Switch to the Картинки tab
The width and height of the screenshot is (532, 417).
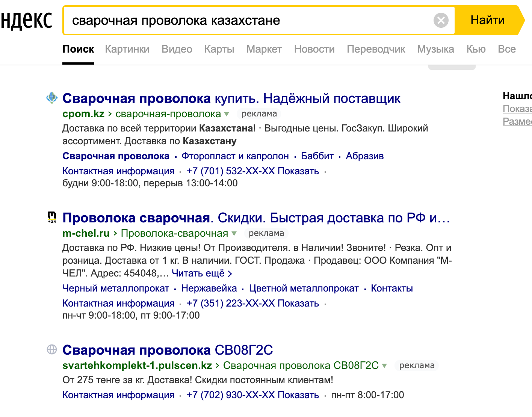tap(127, 49)
